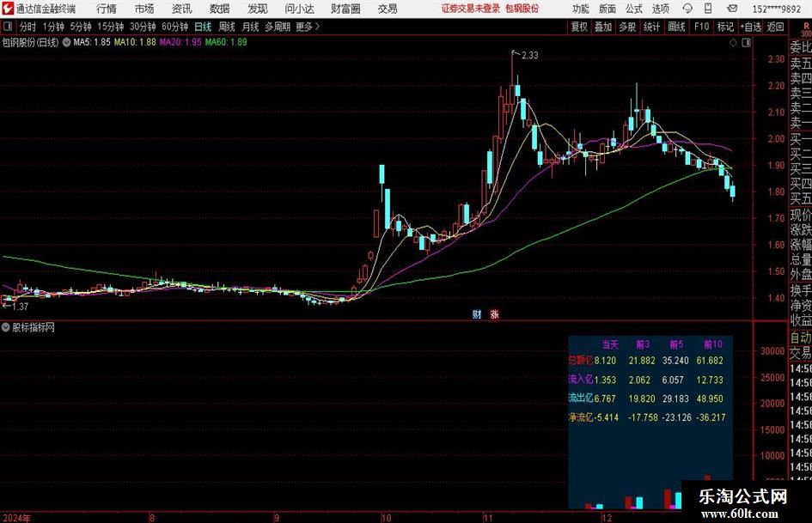The image size is (812, 523).
Task: Click the 通达信 red logo icon
Action: point(8,9)
